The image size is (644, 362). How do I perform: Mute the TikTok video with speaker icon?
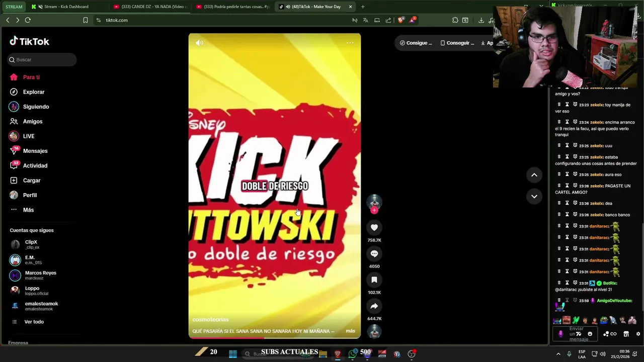point(200,43)
